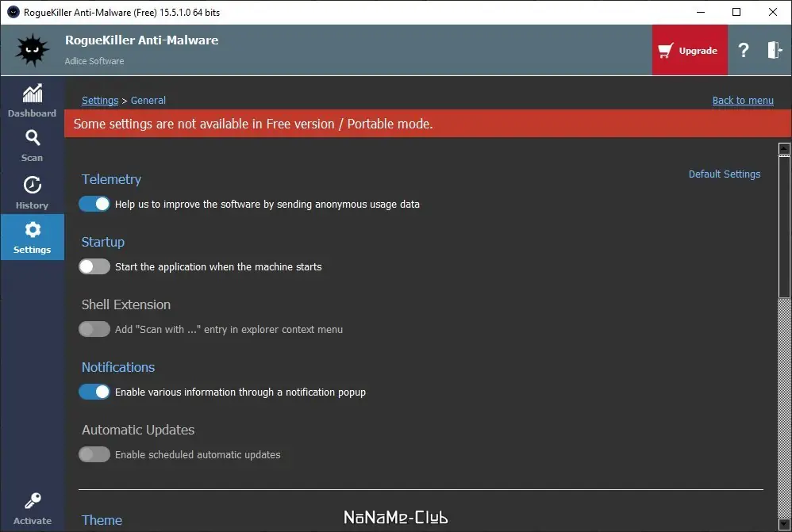Open help via the question mark icon
This screenshot has height=532, width=792.
(x=743, y=50)
